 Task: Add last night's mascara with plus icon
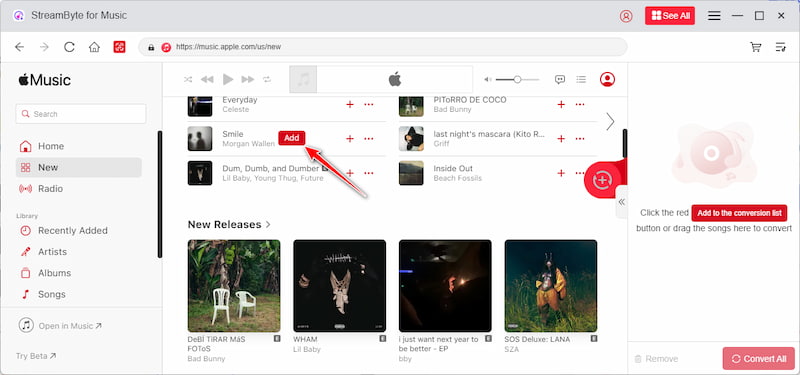(561, 139)
